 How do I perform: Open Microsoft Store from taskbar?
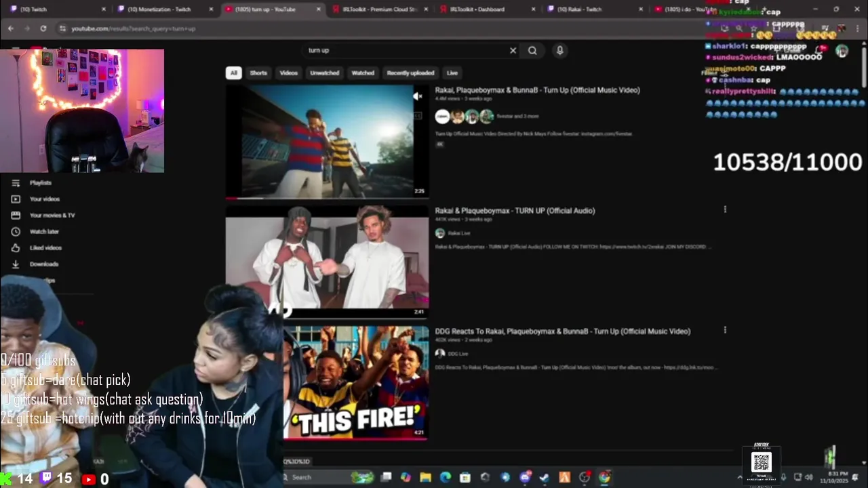tap(465, 477)
